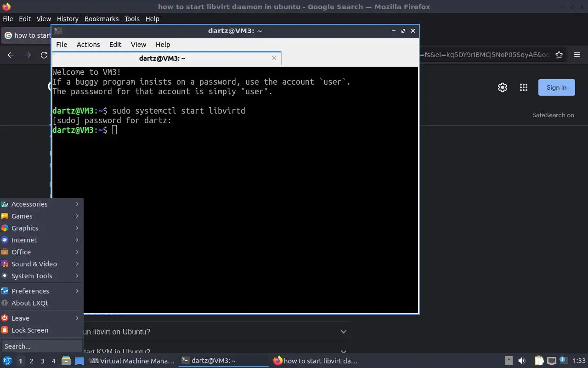Screen dimensions: 588x368
Task: Expand the Graphics submenu arrow
Action: pos(77,228)
